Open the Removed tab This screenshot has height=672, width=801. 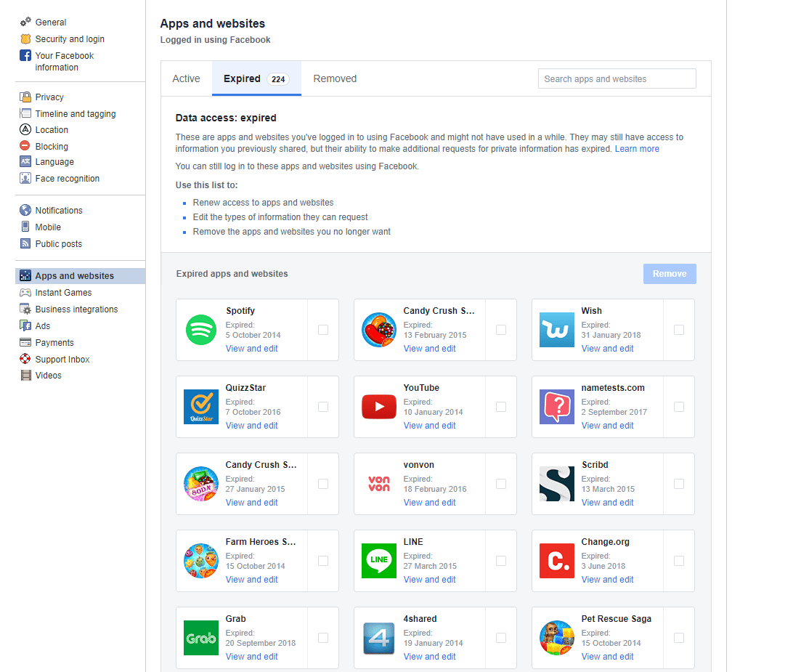coord(335,78)
